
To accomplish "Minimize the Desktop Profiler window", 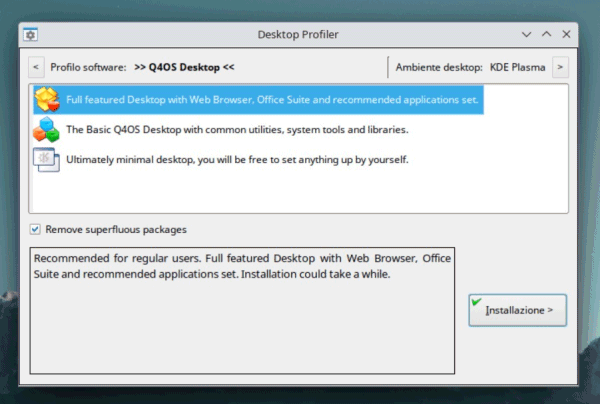I will click(x=527, y=34).
